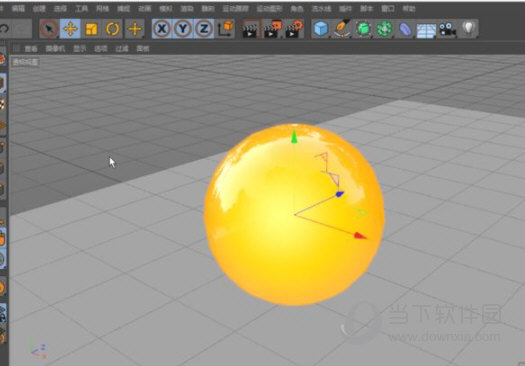Select the orange sphere object
The image size is (525, 366).
click(294, 214)
